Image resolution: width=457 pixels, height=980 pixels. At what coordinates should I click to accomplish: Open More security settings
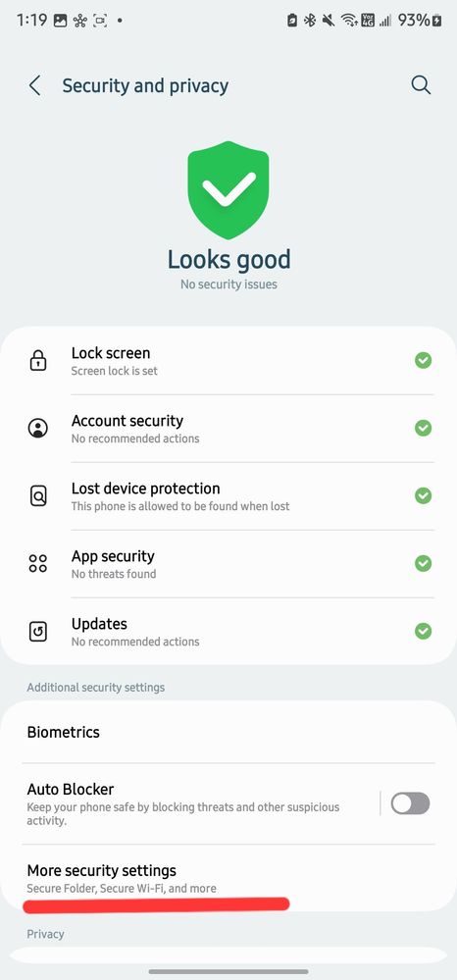pos(228,878)
